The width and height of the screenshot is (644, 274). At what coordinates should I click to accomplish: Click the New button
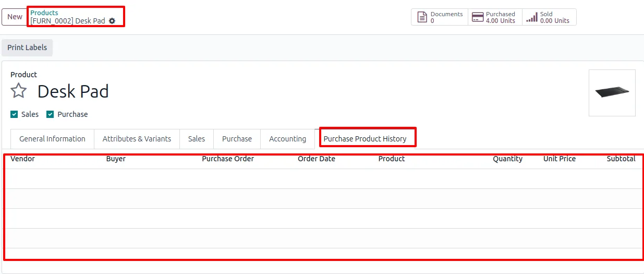click(x=15, y=17)
